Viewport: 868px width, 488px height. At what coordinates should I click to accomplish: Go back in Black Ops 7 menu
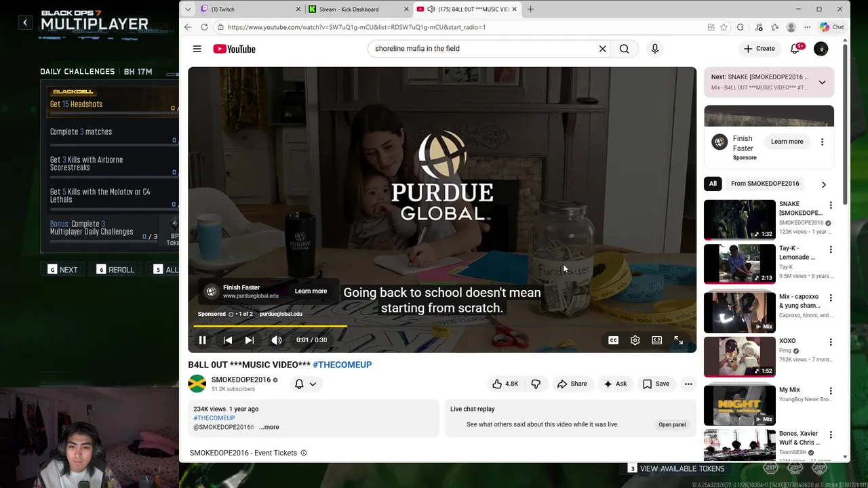(x=25, y=22)
